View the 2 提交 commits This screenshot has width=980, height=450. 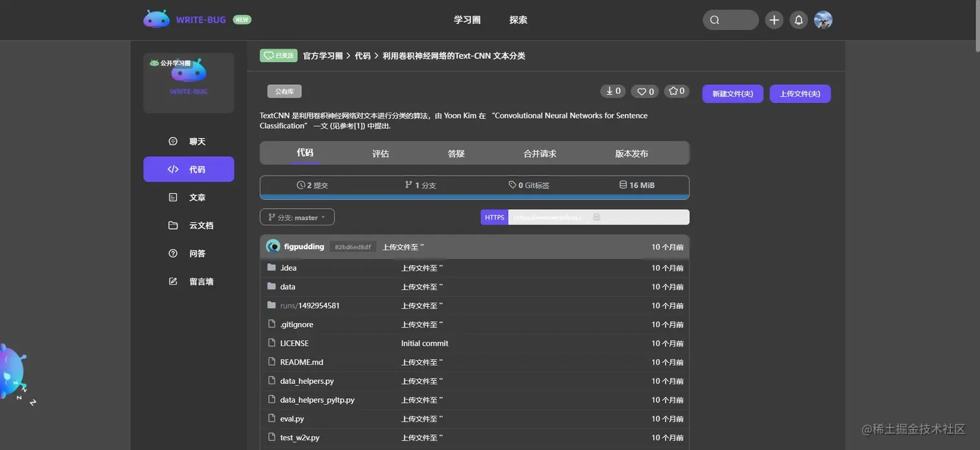coord(312,185)
